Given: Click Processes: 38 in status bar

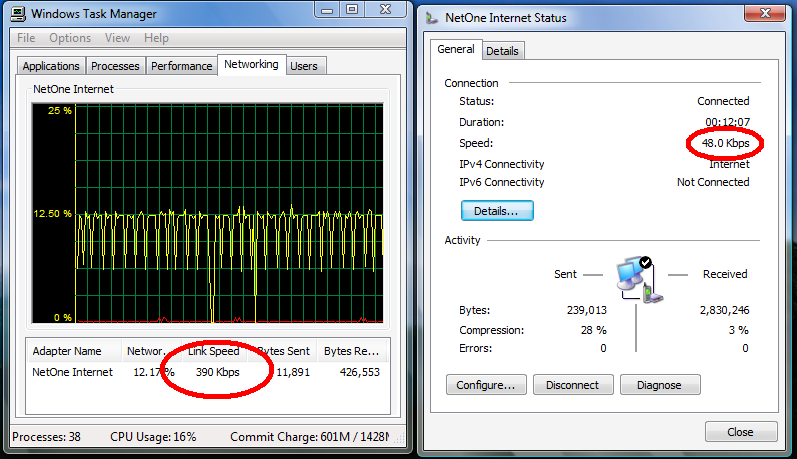Looking at the screenshot, I should pyautogui.click(x=46, y=437).
